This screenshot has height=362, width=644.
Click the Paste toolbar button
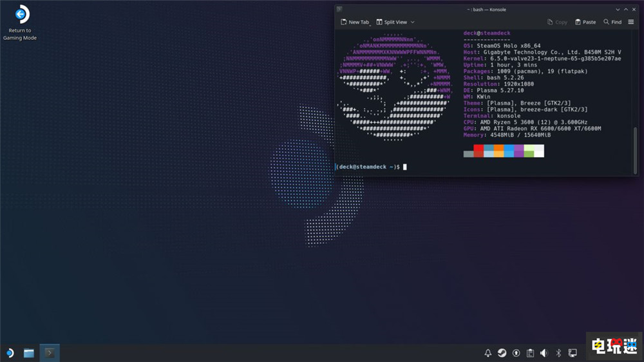[585, 22]
